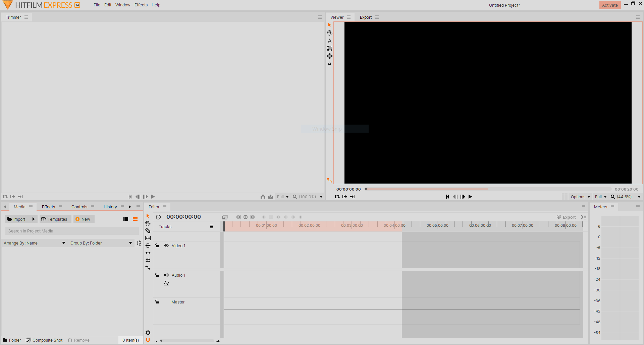Toggle the lock on Video 1 track
Screen dimensions: 644x345
click(157, 246)
